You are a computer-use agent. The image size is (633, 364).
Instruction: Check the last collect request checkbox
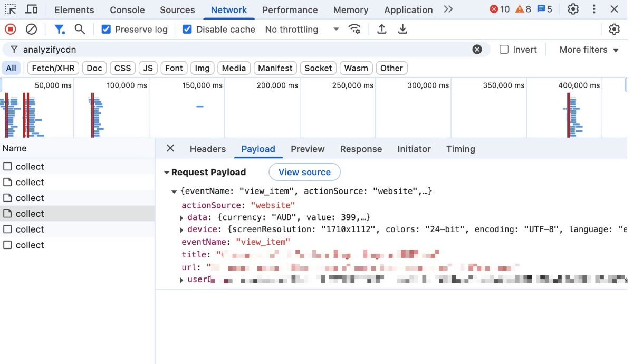pyautogui.click(x=7, y=245)
